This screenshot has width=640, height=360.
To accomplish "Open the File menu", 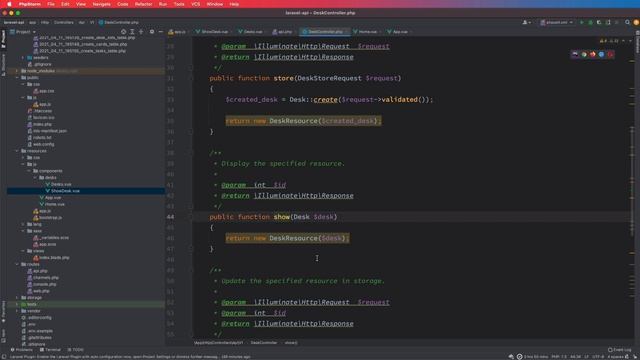I will pyautogui.click(x=51, y=4).
